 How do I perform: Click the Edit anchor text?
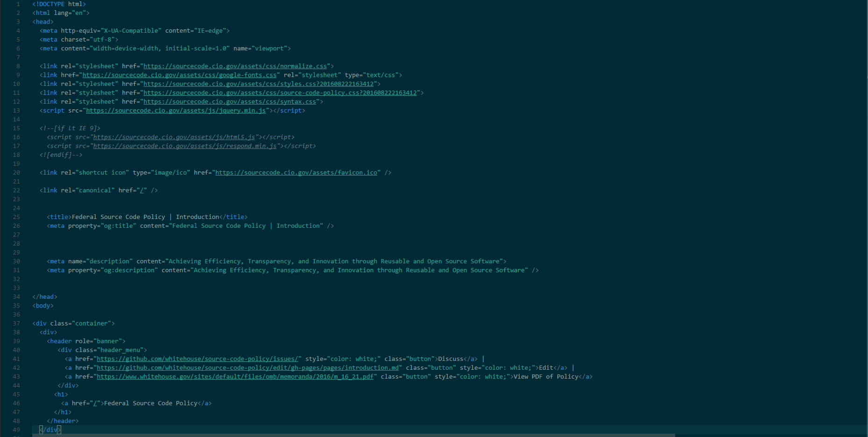[546, 368]
